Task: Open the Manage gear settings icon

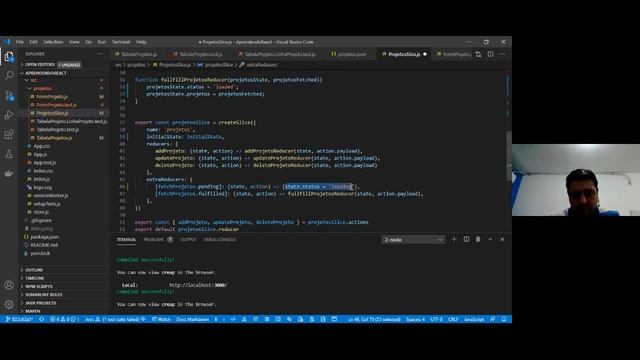Action: point(9,304)
